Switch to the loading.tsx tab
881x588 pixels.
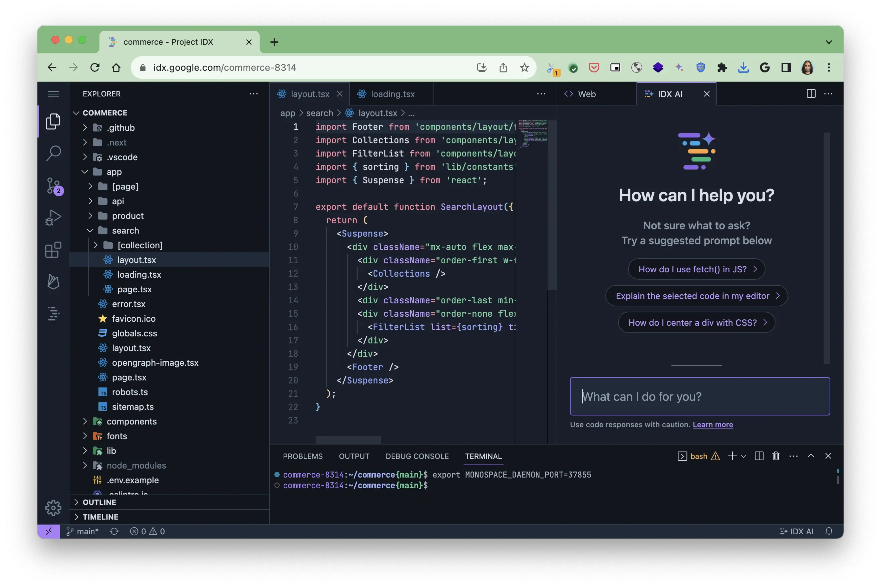coord(392,94)
